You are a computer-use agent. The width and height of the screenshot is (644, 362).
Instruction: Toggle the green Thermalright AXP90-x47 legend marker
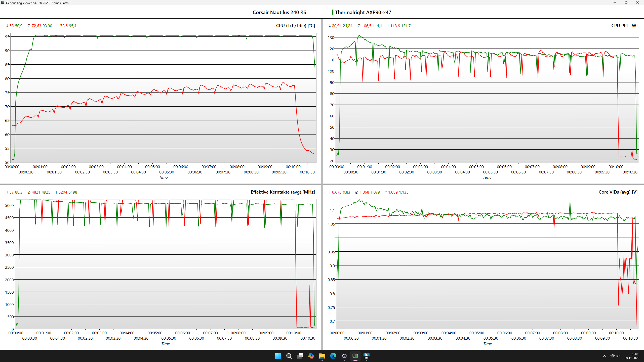coord(333,12)
